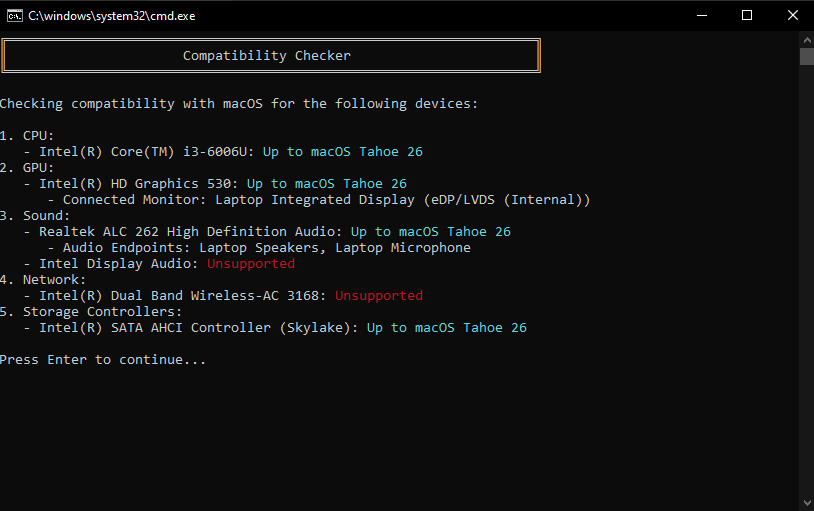Click the '5. Storage Controllers:' heading

coord(91,312)
